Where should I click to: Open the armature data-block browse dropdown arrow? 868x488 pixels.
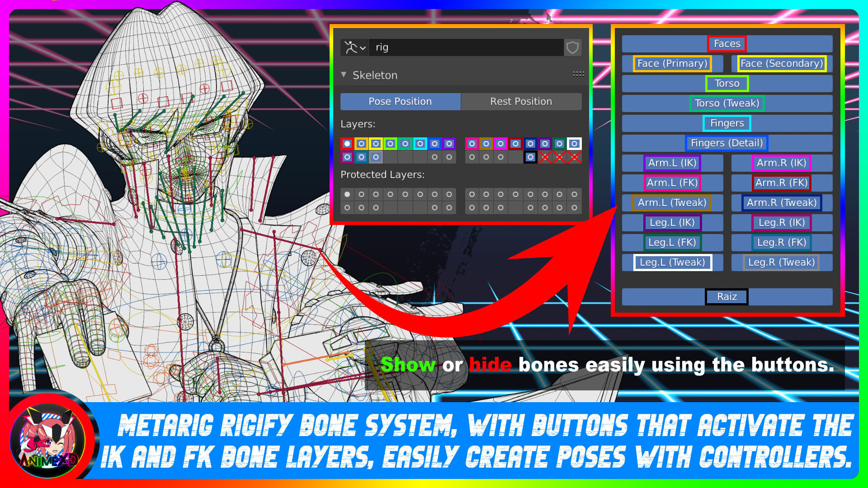(x=363, y=47)
